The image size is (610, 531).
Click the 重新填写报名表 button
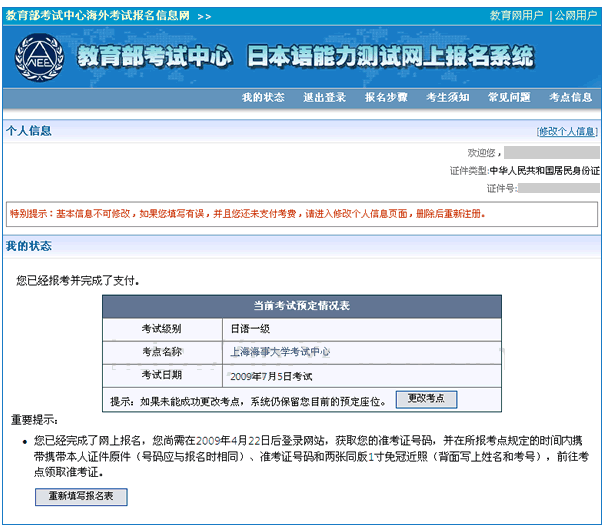pyautogui.click(x=81, y=497)
